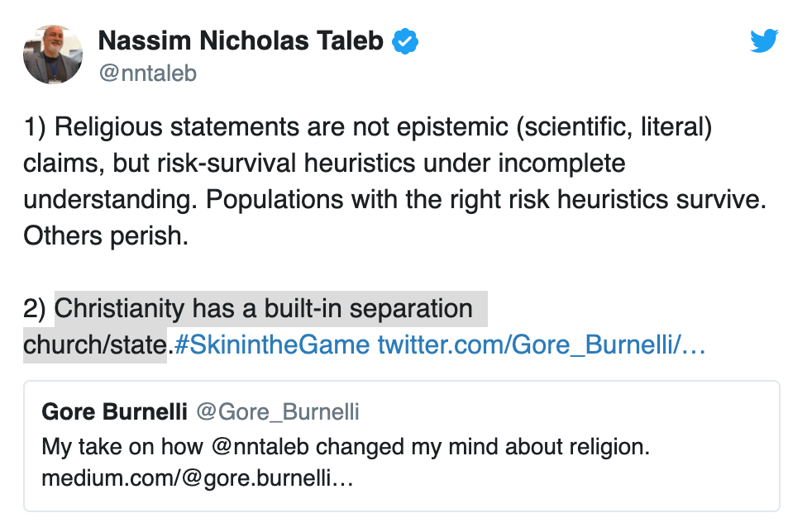Open the medium.com/@gore.burnelli link
The image size is (807, 532).
tap(198, 478)
